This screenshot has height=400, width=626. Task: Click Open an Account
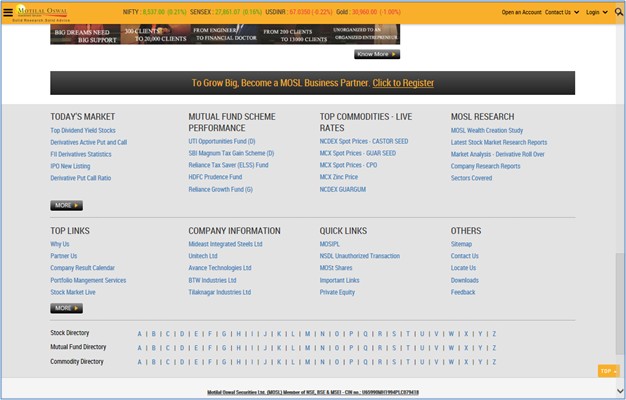pos(521,13)
